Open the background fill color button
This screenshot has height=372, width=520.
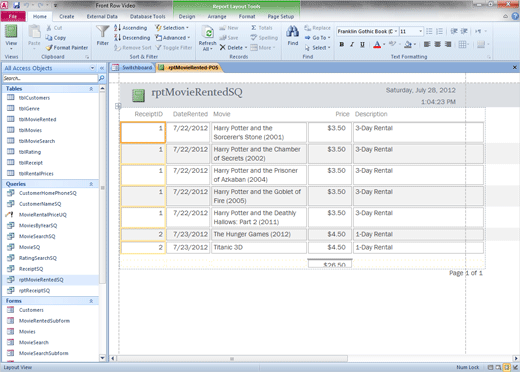408,44
